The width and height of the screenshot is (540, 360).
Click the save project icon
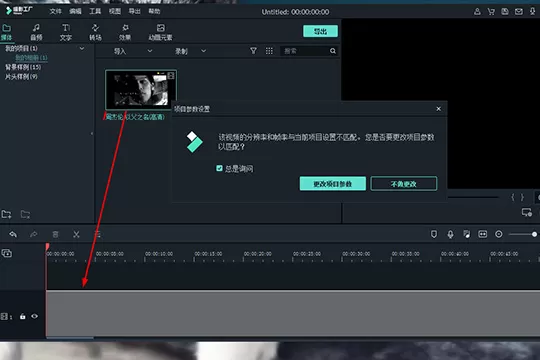point(505,12)
